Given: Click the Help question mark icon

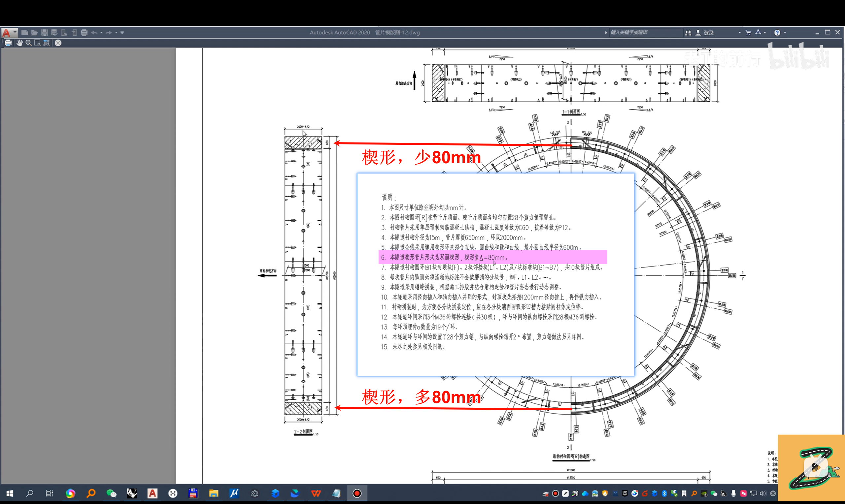Looking at the screenshot, I should point(777,33).
